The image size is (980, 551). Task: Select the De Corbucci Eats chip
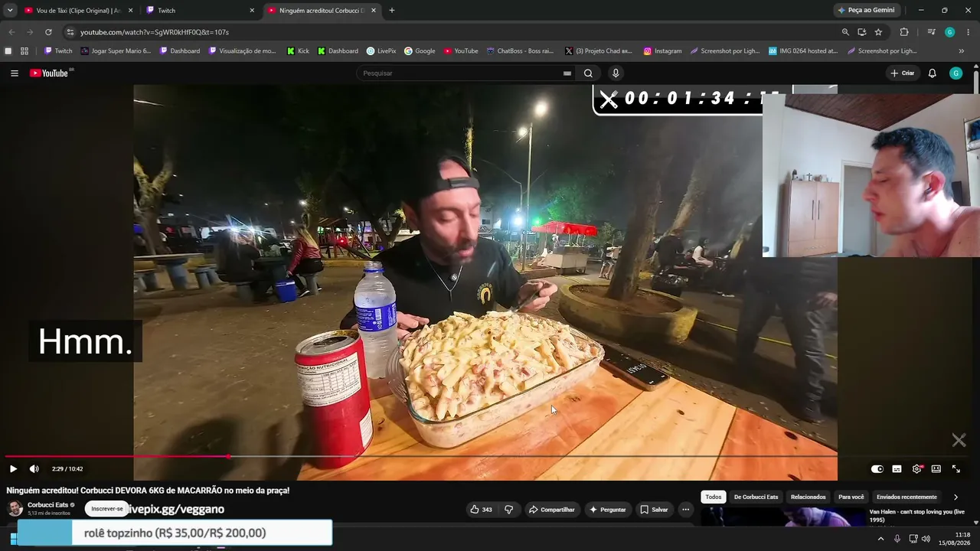click(x=756, y=497)
